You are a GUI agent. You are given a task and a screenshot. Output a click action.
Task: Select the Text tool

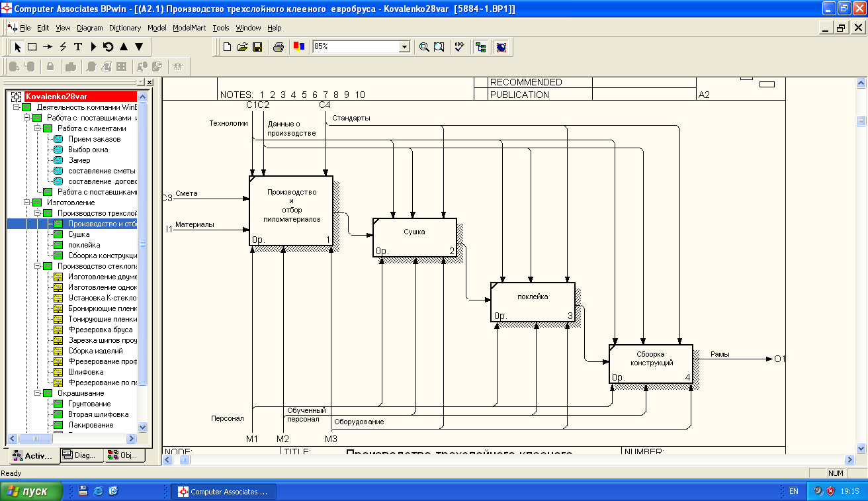(77, 47)
